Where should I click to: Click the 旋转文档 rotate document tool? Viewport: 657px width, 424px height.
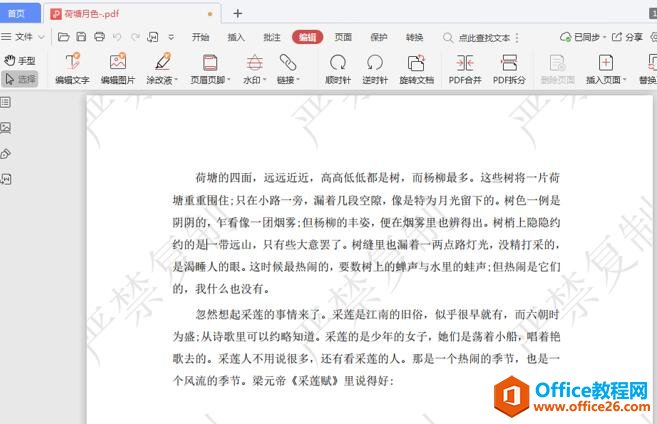pos(416,68)
